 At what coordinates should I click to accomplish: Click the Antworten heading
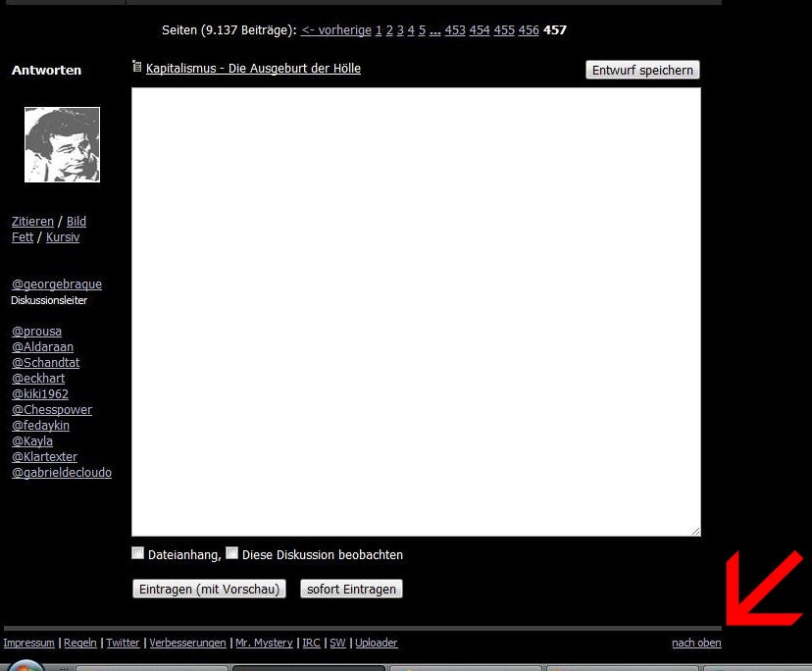click(x=47, y=70)
